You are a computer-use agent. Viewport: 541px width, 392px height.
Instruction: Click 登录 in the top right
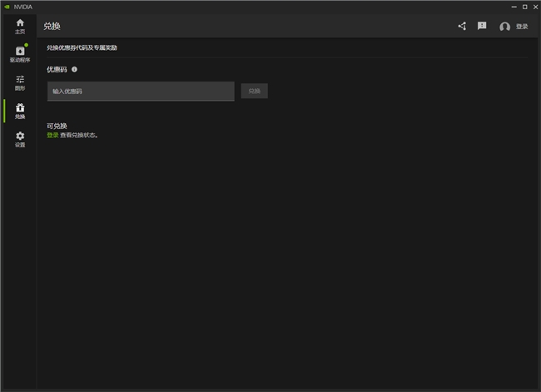pos(522,27)
